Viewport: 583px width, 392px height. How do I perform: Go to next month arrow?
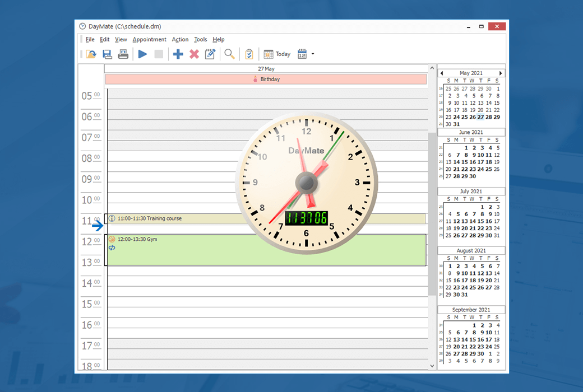(501, 73)
